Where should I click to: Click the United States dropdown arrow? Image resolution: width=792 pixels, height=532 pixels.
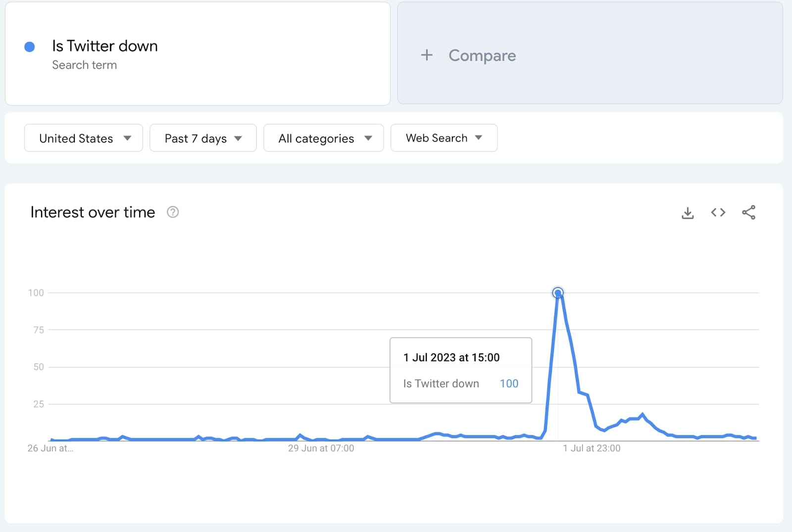[128, 138]
